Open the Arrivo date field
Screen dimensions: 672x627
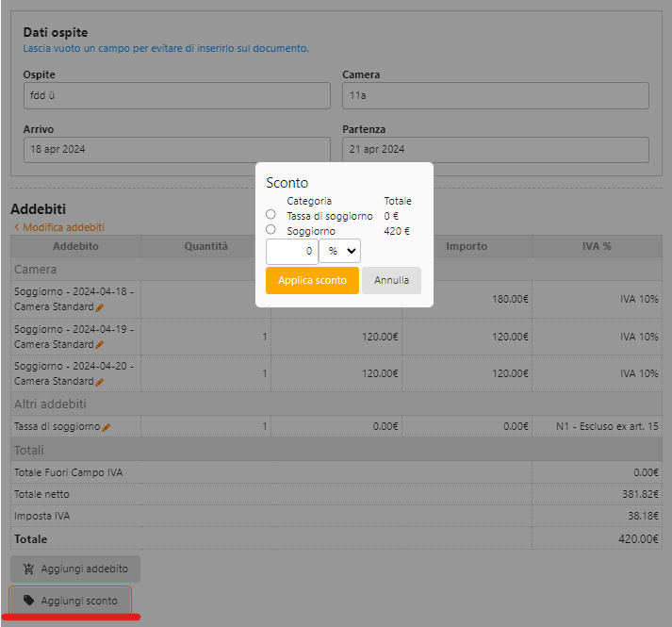pyautogui.click(x=177, y=149)
